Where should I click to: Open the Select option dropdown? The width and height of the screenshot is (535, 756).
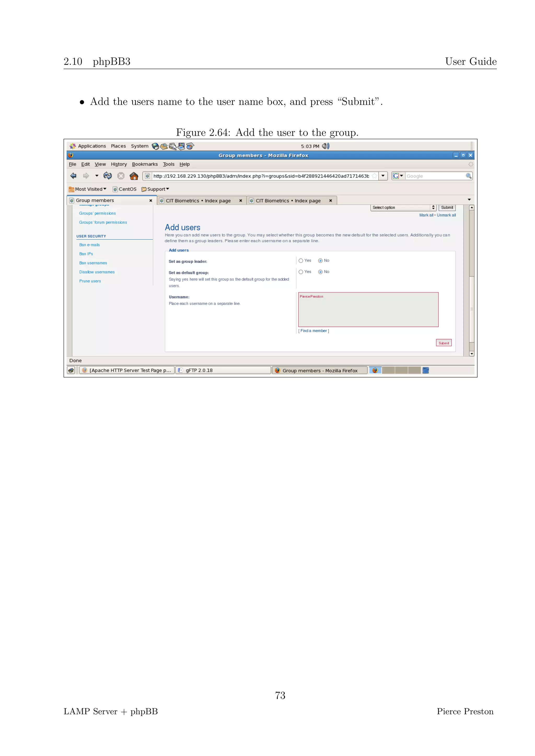(404, 208)
